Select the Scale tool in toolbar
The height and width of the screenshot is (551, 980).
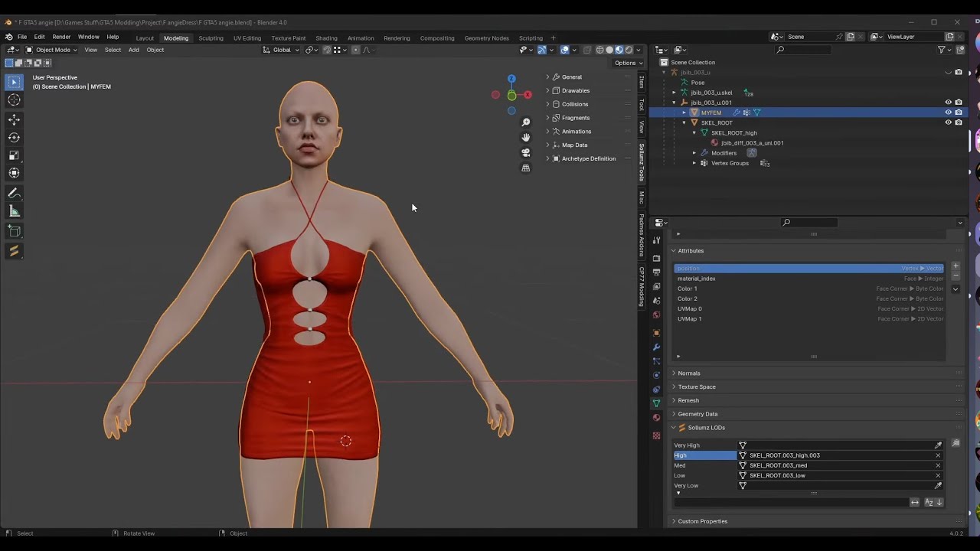14,155
